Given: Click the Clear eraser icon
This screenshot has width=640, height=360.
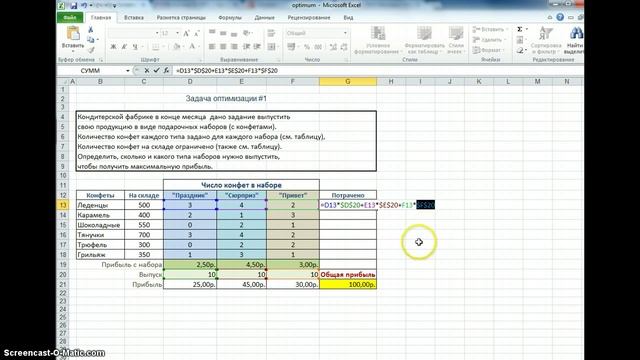Looking at the screenshot, I should tap(520, 50).
